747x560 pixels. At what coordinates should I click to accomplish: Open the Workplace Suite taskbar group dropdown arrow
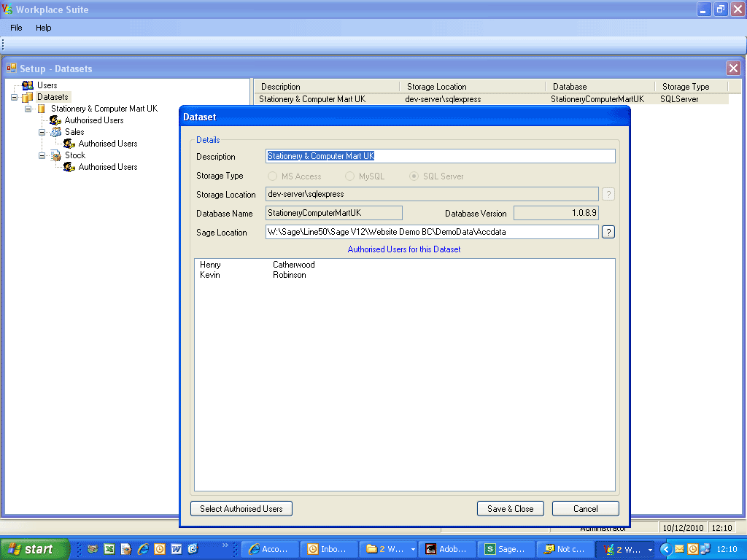tap(650, 550)
